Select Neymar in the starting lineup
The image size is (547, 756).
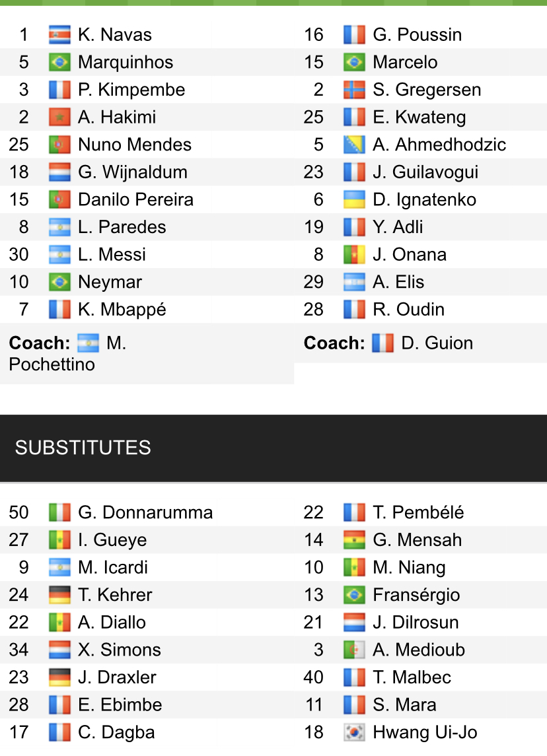110,283
